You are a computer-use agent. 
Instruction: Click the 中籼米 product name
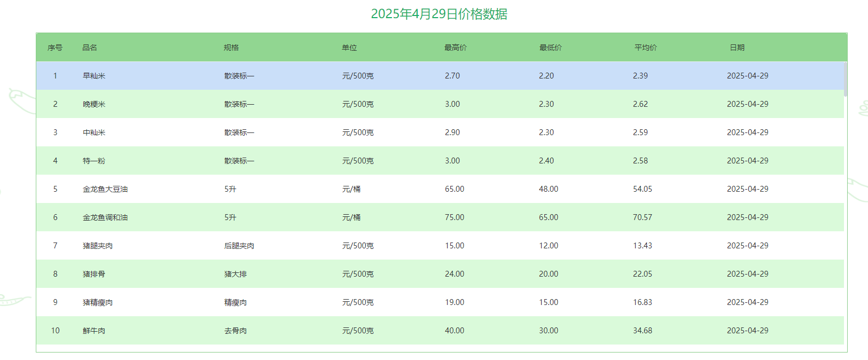(x=94, y=132)
